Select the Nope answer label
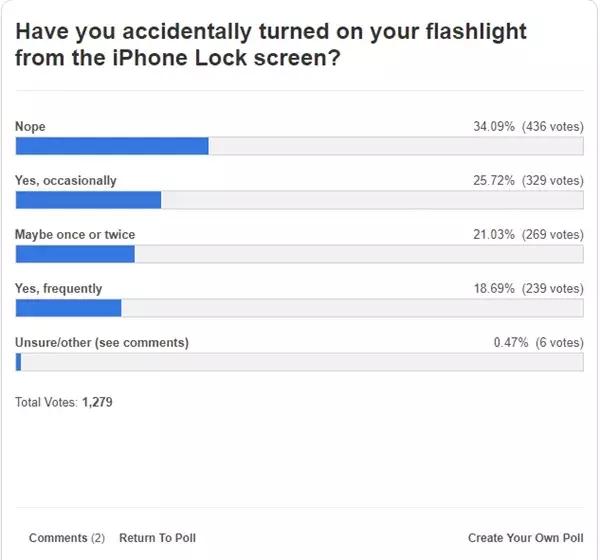Screen dimensions: 600x560 (x=30, y=127)
